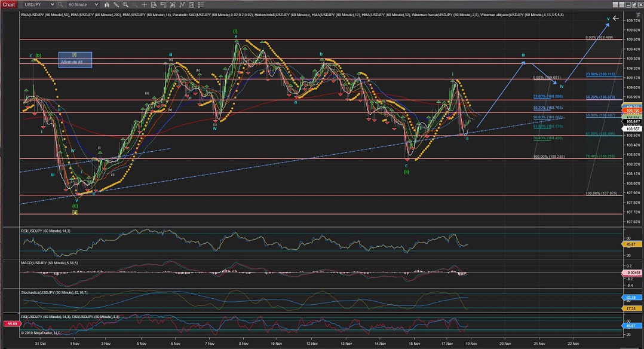Click the 22 Nov date label
644x349 pixels.
[574, 344]
